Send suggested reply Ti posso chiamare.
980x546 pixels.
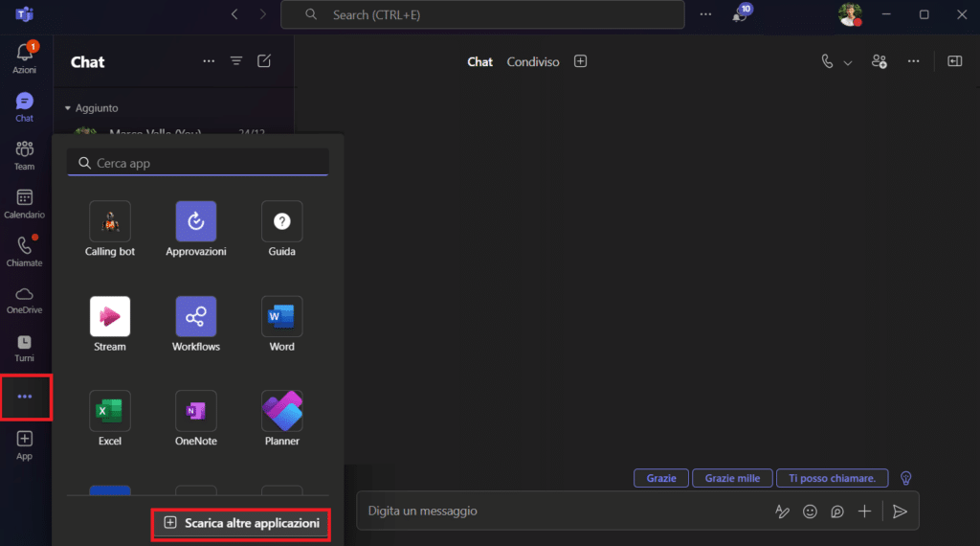click(832, 478)
